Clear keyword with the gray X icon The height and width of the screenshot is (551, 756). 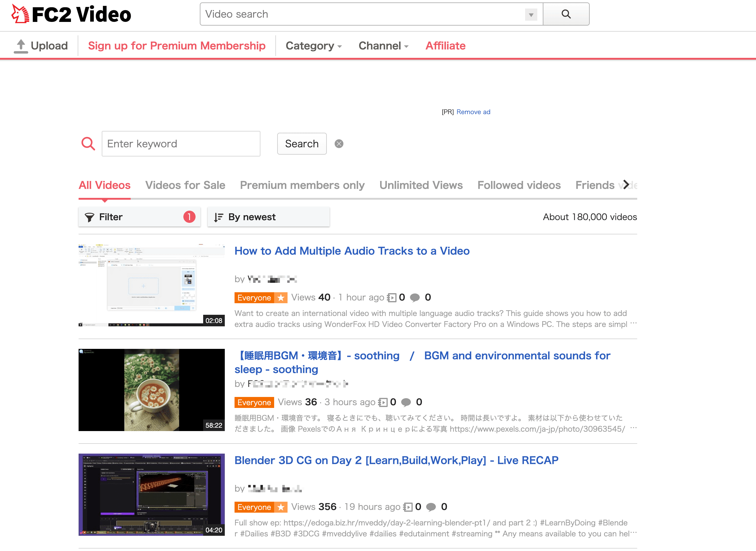339,144
